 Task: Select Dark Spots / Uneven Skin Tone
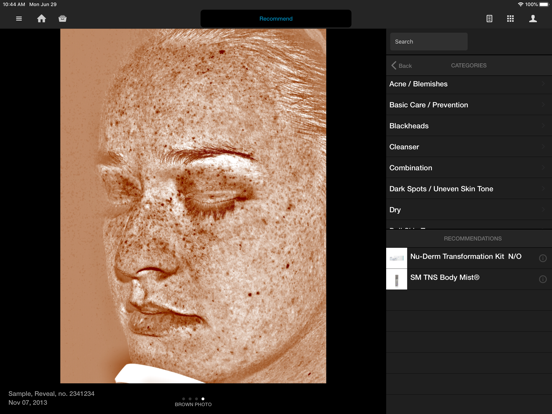[469, 189]
